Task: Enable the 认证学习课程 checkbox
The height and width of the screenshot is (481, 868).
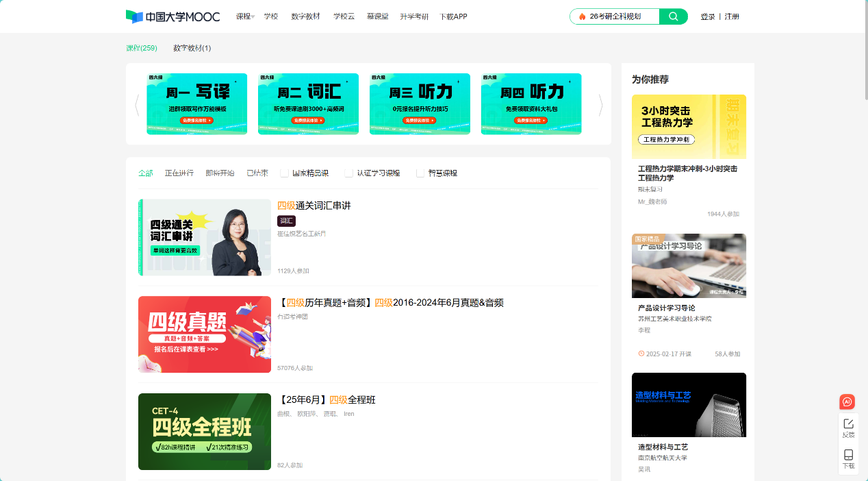Action: click(349, 173)
